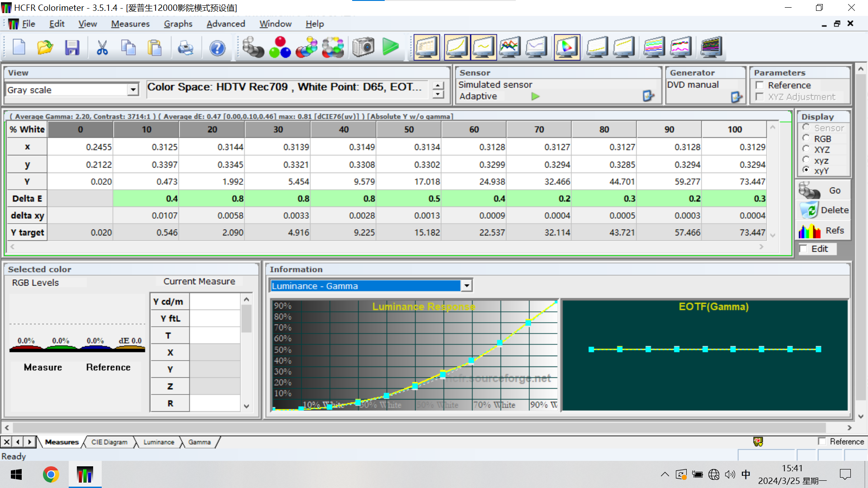
Task: Select lowercase xyz display mode
Action: point(806,160)
